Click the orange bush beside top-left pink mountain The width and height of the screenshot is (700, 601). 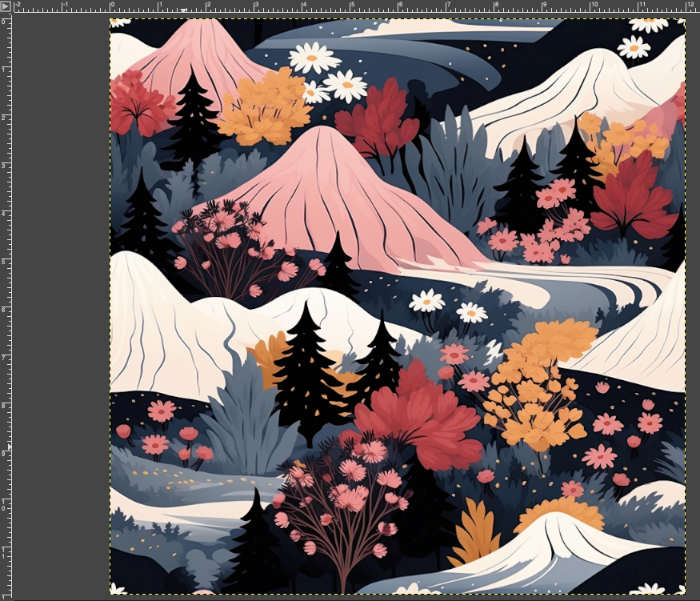click(264, 108)
